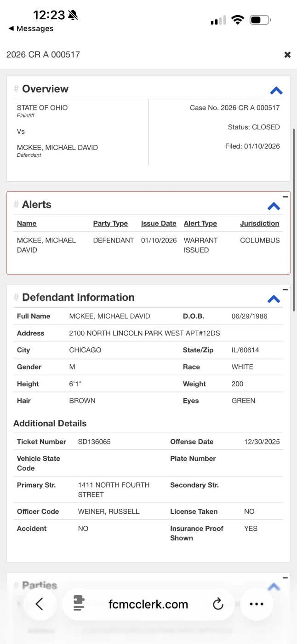Tap the fcmcclerk.com address bar
Viewport: 297px width, 644px height.
148,604
